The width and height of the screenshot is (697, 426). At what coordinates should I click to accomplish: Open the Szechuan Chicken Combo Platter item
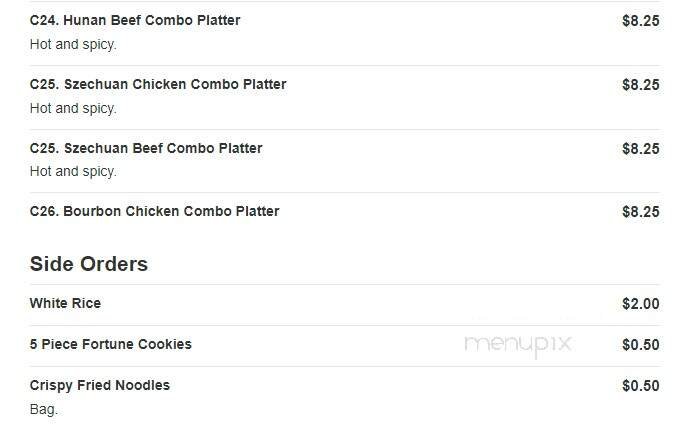[x=158, y=84]
